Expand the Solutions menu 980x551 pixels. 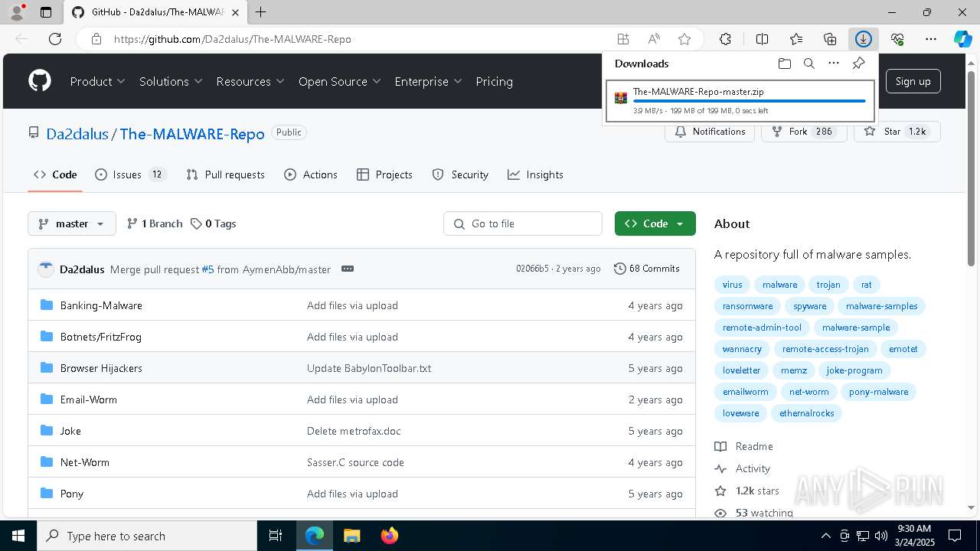(171, 81)
